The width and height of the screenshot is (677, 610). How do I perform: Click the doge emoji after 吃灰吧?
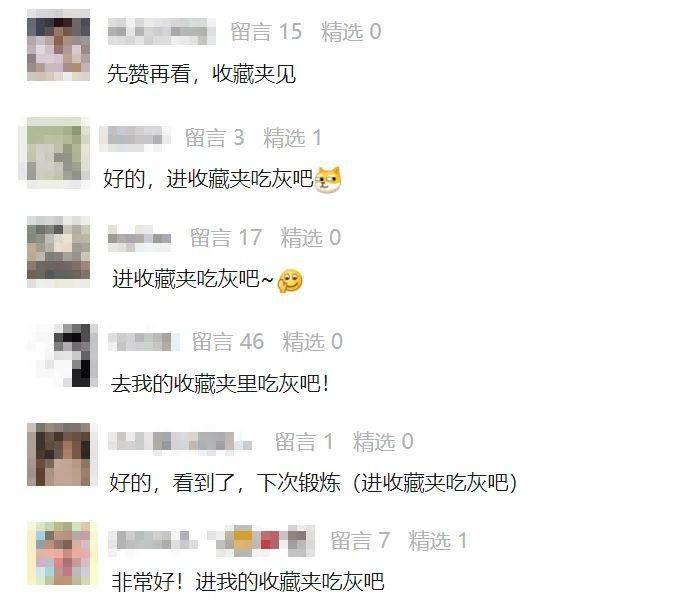pyautogui.click(x=328, y=179)
